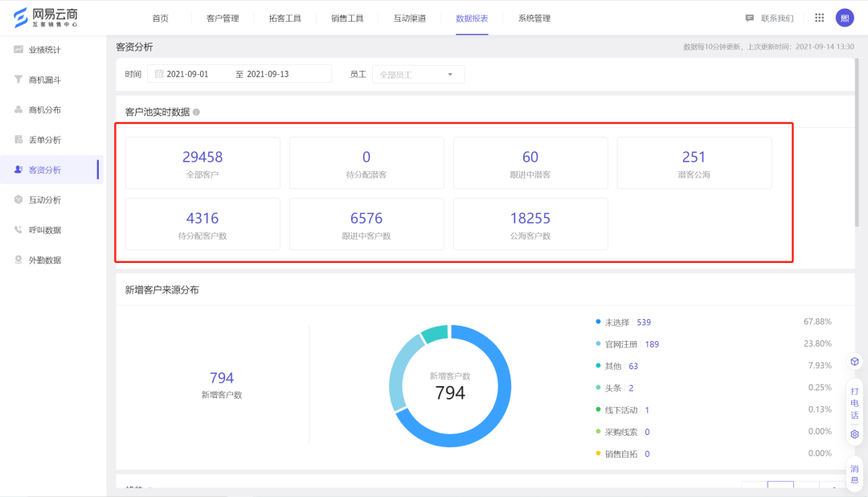The height and width of the screenshot is (497, 868).
Task: Click the floating settings gear icon on right
Action: (x=854, y=433)
